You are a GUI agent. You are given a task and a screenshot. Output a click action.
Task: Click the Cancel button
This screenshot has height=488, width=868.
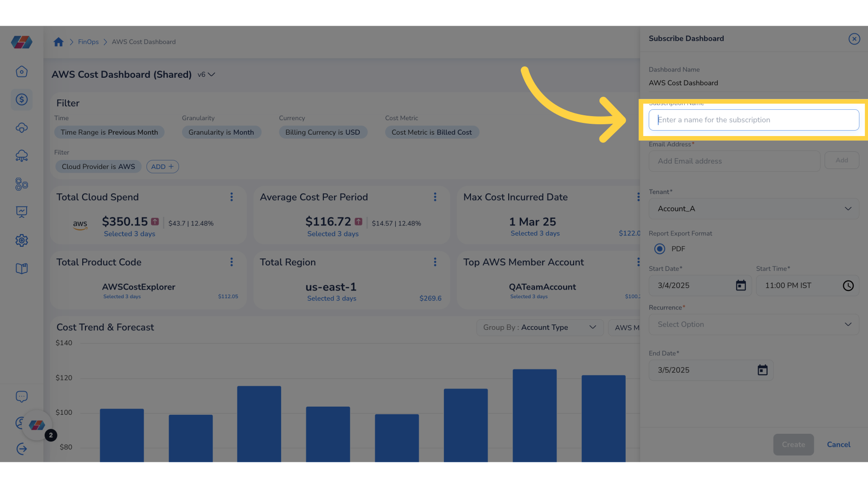838,445
